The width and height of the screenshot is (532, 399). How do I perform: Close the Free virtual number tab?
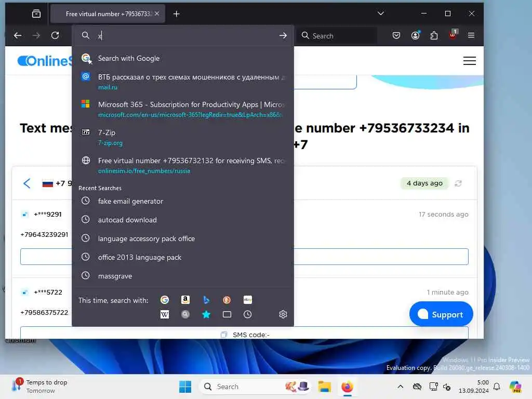tap(157, 14)
